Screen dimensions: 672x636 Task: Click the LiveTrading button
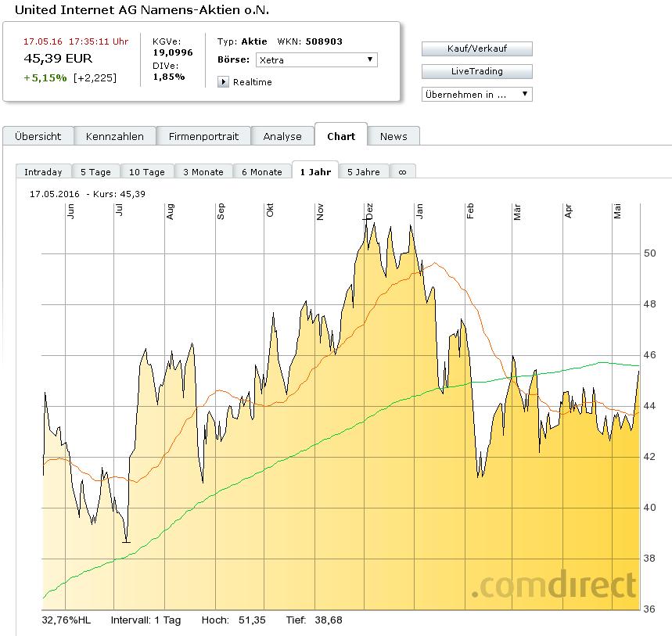[477, 71]
